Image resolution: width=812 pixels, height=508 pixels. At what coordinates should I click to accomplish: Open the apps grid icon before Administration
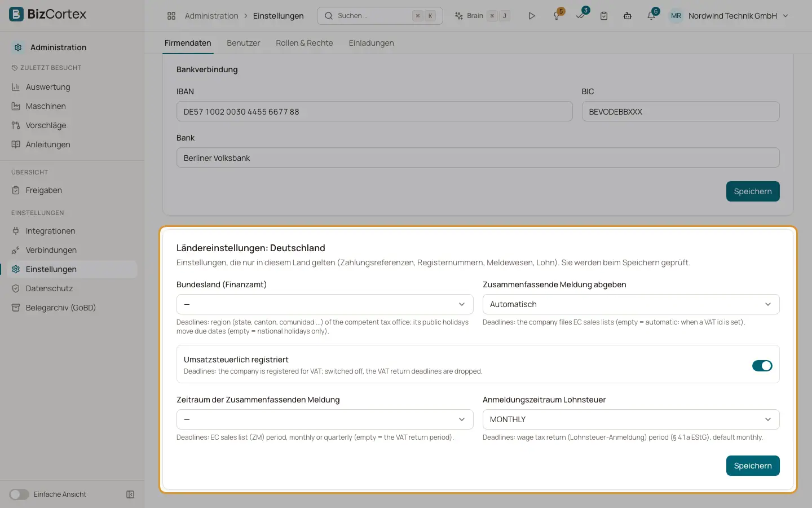coord(171,16)
